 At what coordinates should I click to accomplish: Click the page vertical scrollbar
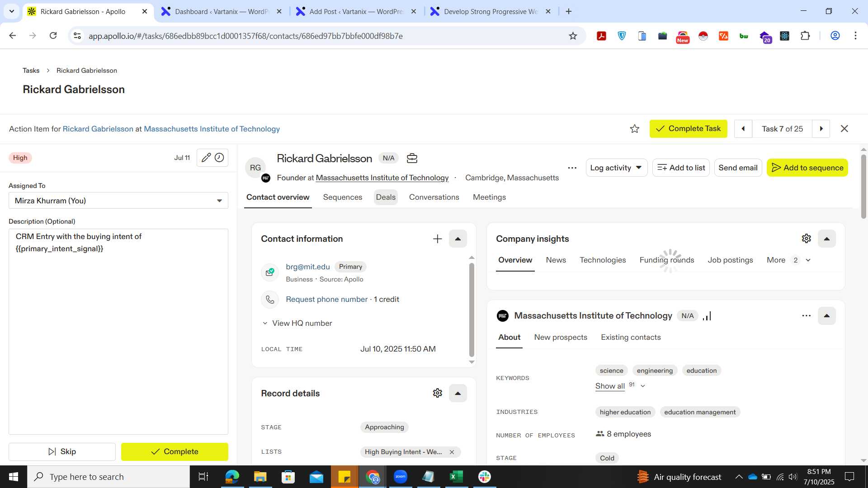863,187
